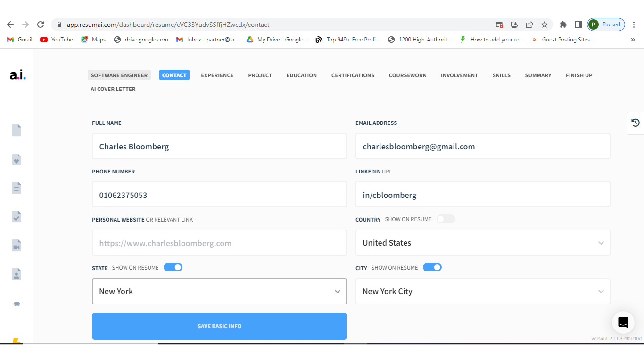Click the a.i. logo

click(18, 75)
